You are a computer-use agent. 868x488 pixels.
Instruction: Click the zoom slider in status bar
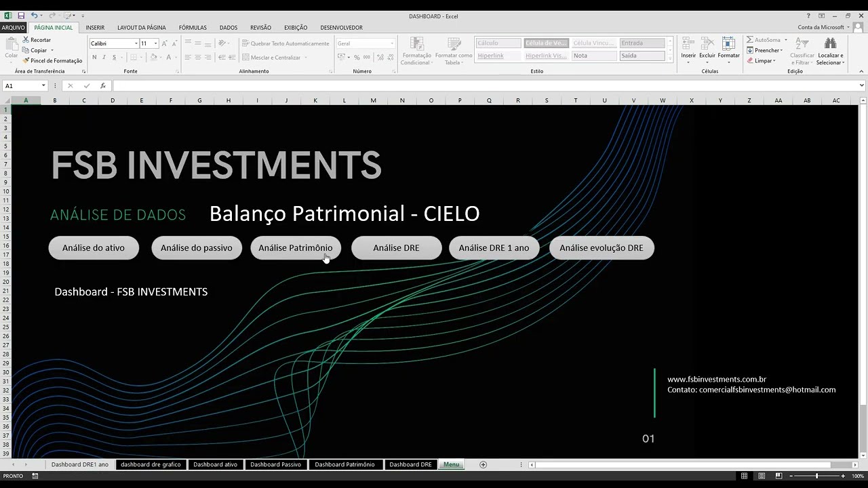816,476
